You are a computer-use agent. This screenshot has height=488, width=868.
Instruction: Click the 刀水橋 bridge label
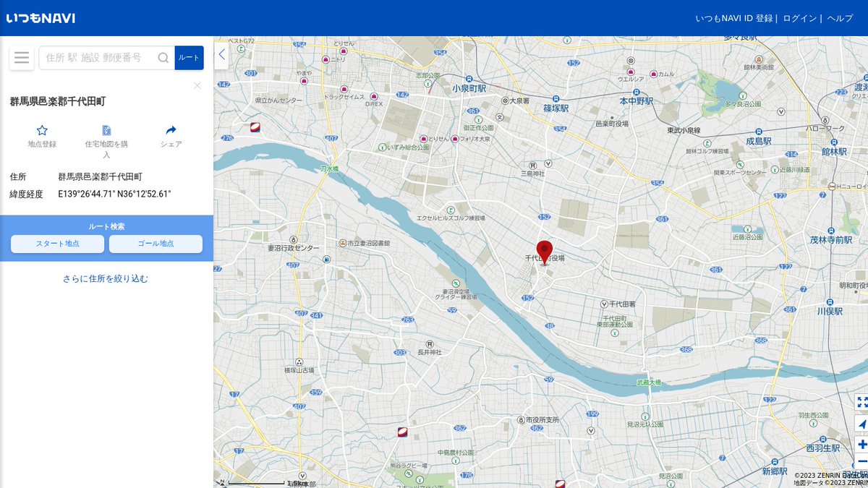329,168
